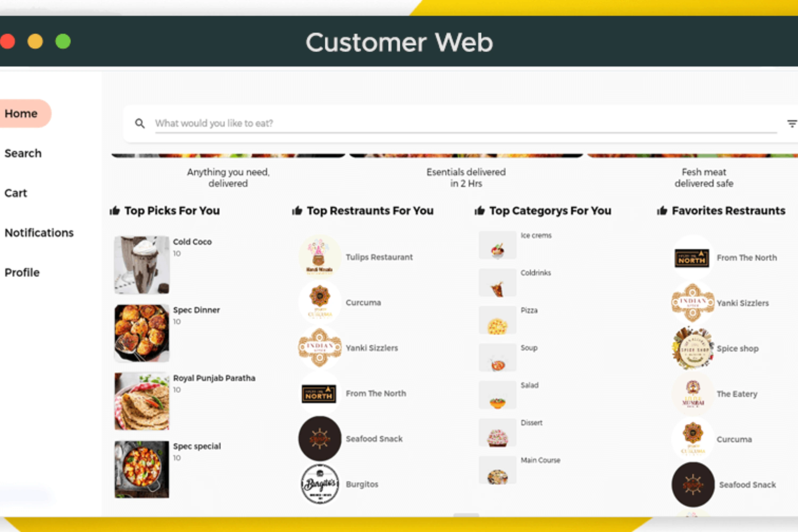Select the Spec Dinner food photo
Image resolution: width=798 pixels, height=532 pixels.
point(142,333)
